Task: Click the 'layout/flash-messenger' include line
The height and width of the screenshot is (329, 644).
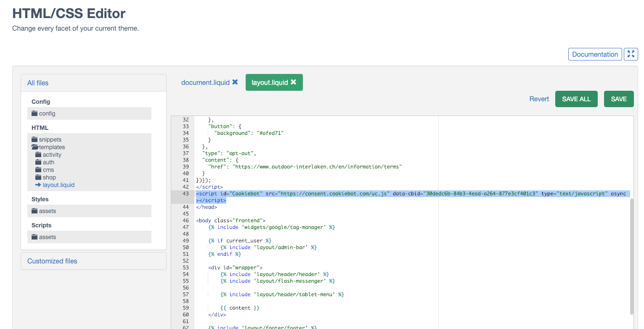Action: 278,281
